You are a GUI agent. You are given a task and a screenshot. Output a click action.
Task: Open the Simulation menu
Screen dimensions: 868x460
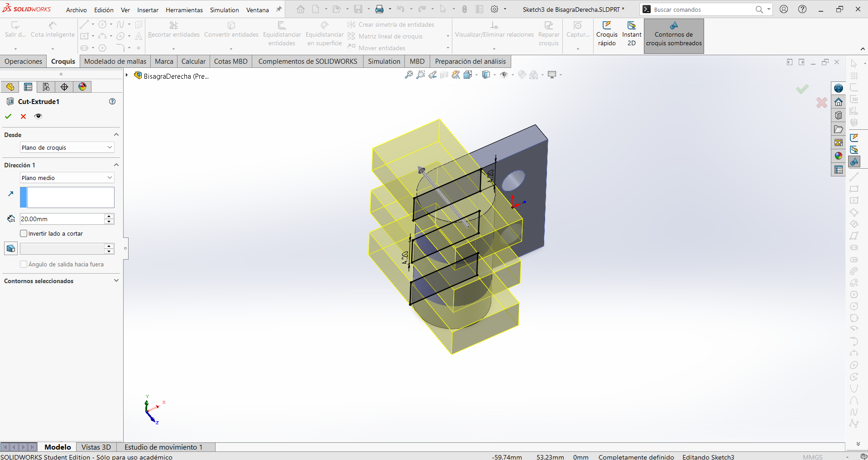(x=224, y=10)
